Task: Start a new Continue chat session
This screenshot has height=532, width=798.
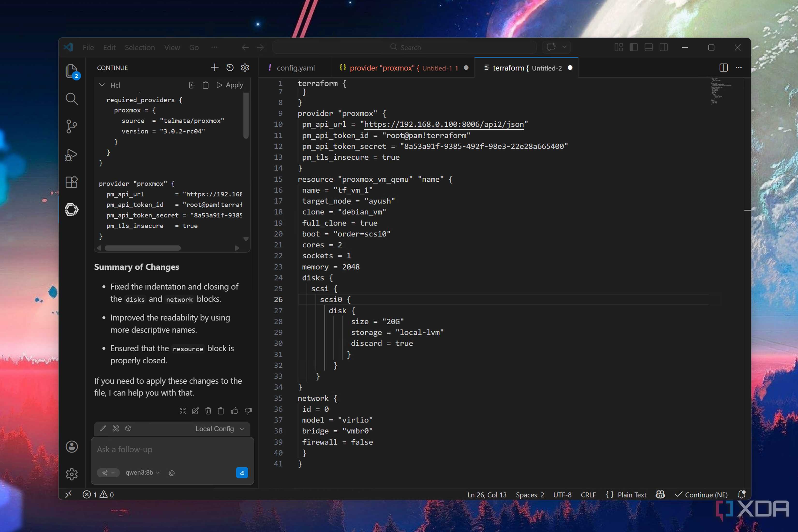Action: click(214, 67)
